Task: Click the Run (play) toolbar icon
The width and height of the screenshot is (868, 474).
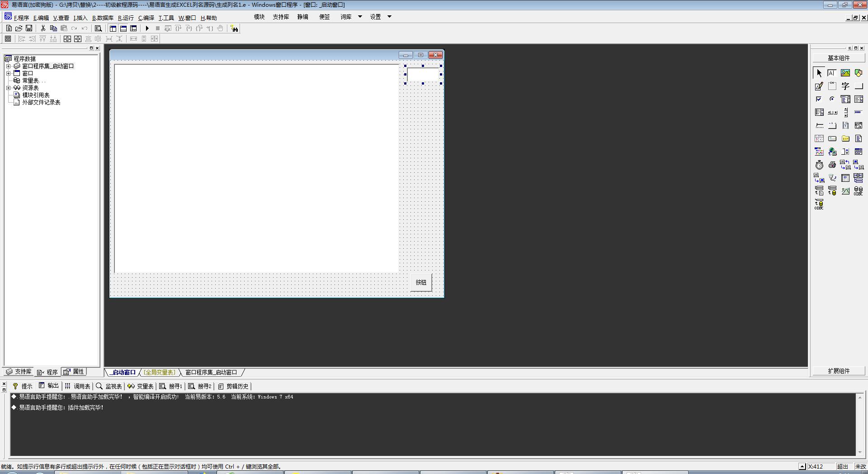Action: click(147, 28)
